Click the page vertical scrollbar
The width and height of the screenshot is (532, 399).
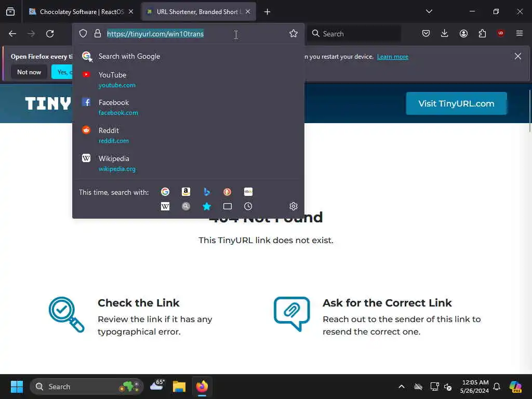tap(529, 111)
